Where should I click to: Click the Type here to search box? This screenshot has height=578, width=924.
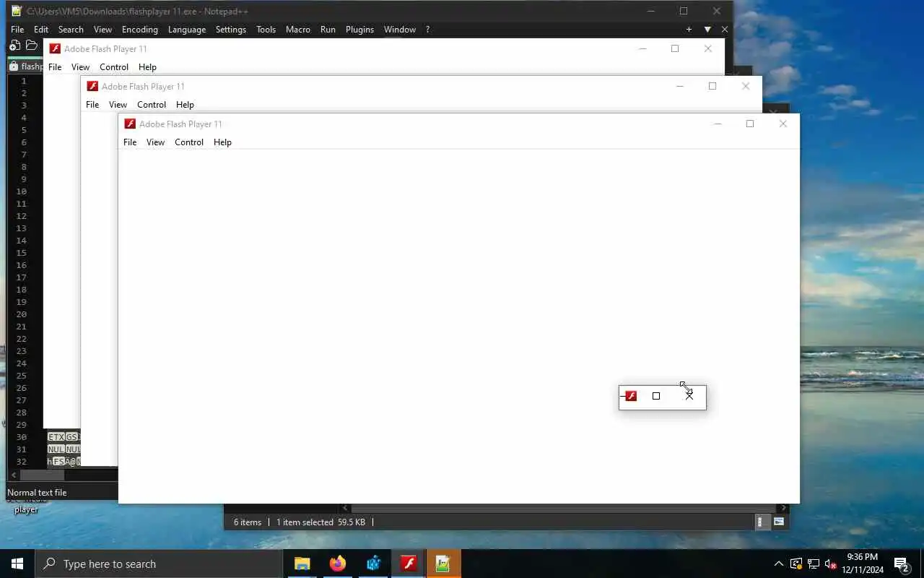159,564
